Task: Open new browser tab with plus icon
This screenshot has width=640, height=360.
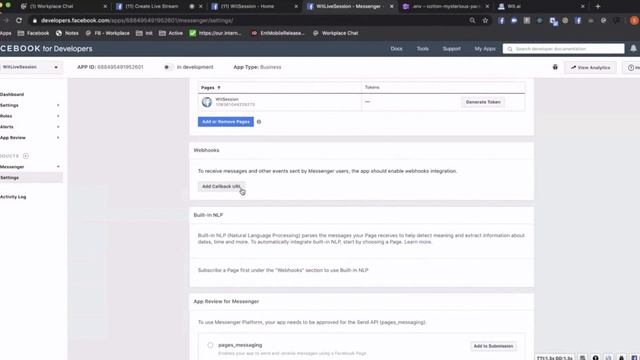Action: pyautogui.click(x=598, y=7)
